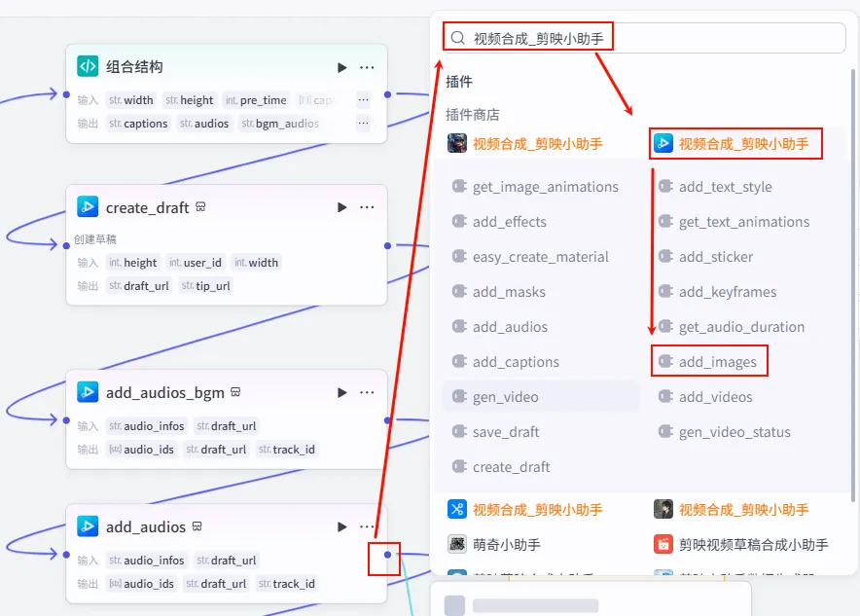Click the create_draft node output port
The height and width of the screenshot is (616, 860).
[388, 246]
